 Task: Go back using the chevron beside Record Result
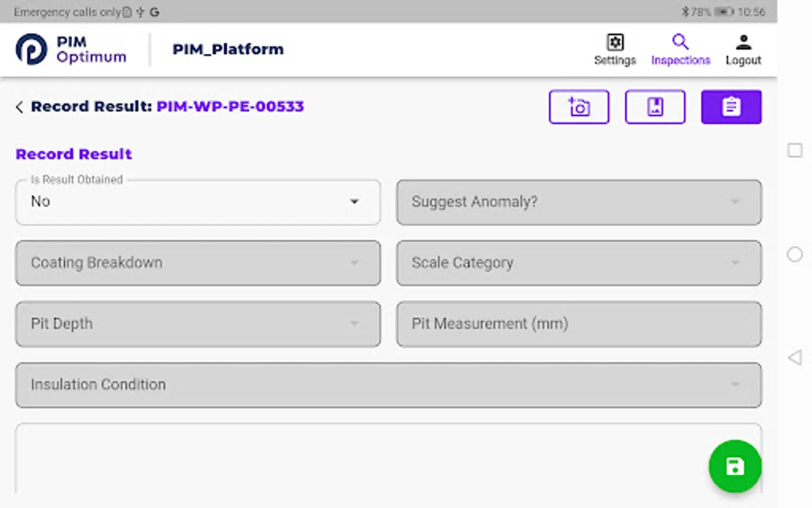19,107
